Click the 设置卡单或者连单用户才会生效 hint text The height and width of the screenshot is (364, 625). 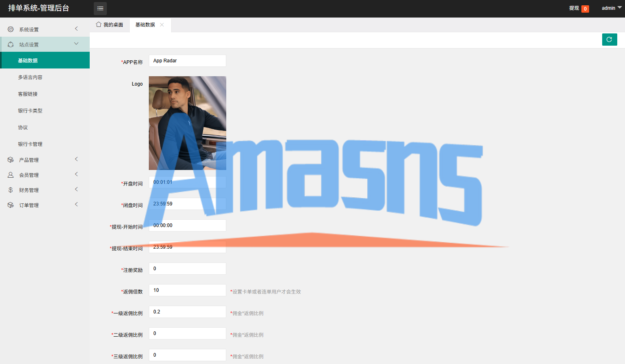266,292
